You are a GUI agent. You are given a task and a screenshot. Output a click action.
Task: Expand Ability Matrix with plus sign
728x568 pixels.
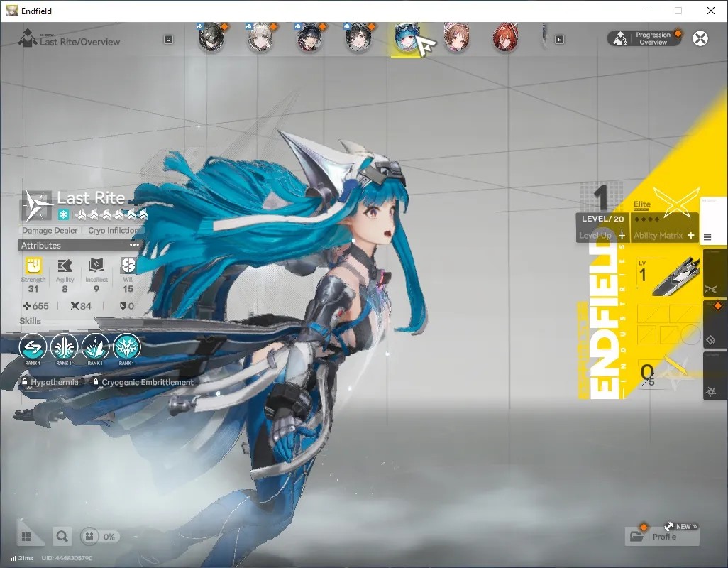[x=691, y=236]
